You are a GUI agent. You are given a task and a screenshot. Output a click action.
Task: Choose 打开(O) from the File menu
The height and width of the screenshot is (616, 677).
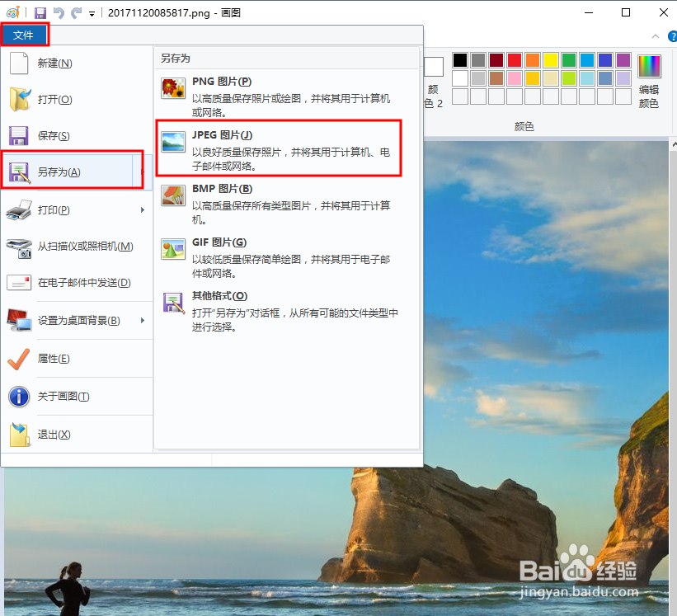[x=77, y=99]
